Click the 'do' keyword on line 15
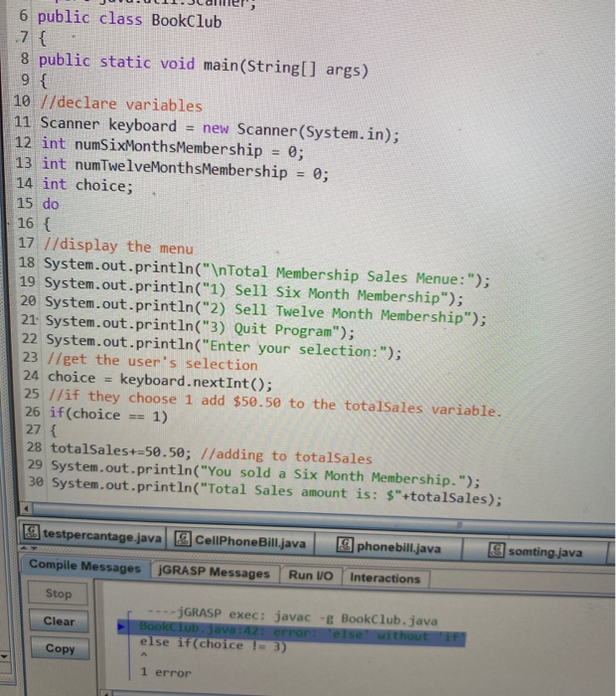This screenshot has height=696, width=616. [51, 204]
